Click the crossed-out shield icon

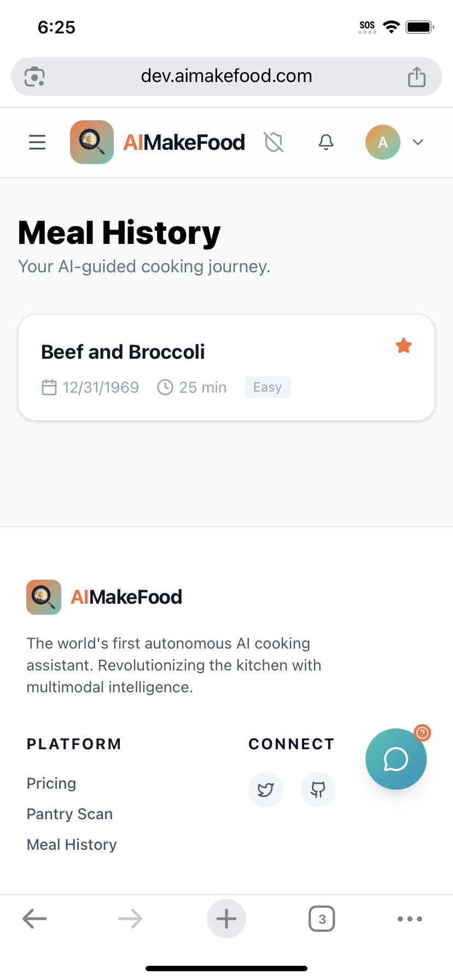pos(274,142)
